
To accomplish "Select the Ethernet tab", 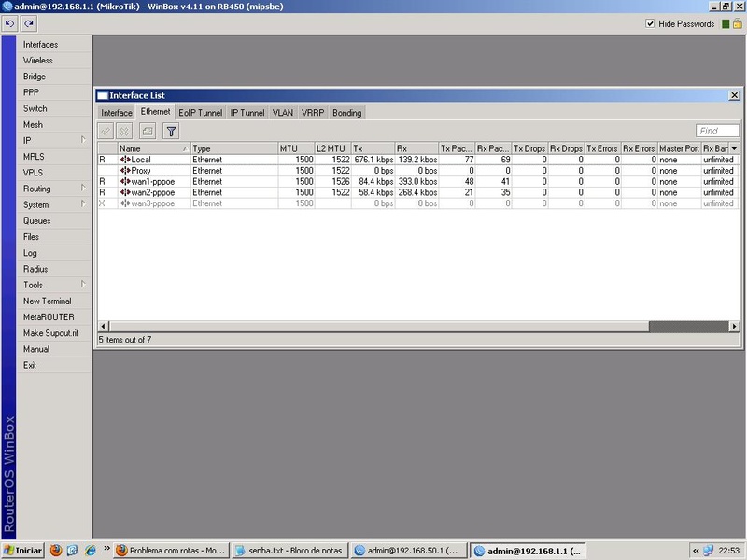I will click(x=155, y=111).
